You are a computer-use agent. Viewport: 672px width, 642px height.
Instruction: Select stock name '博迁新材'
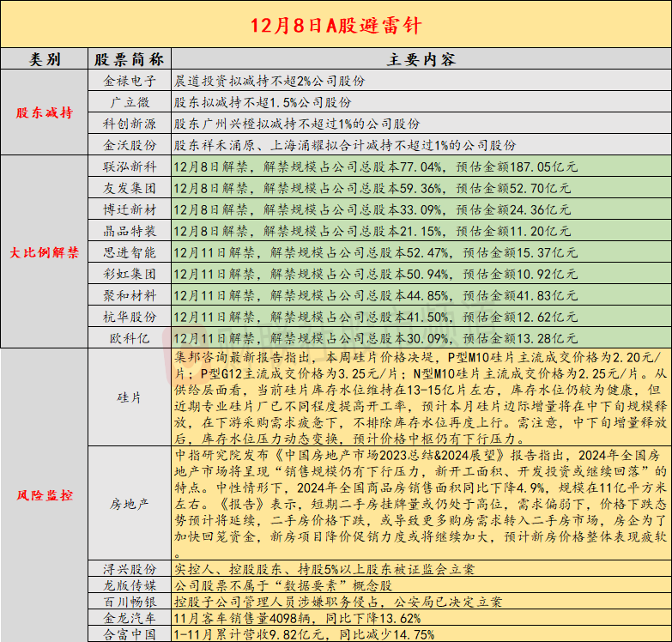coord(130,209)
